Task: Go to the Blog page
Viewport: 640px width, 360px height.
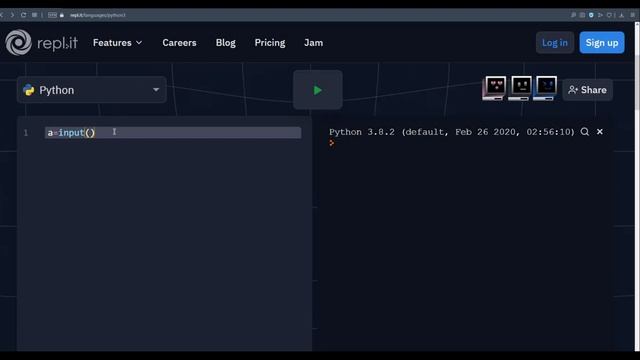Action: 225,42
